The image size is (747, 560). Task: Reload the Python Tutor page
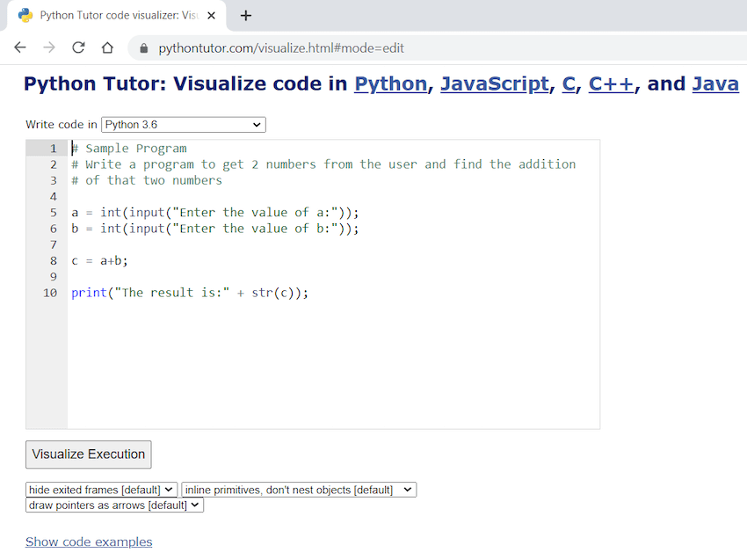coord(78,47)
